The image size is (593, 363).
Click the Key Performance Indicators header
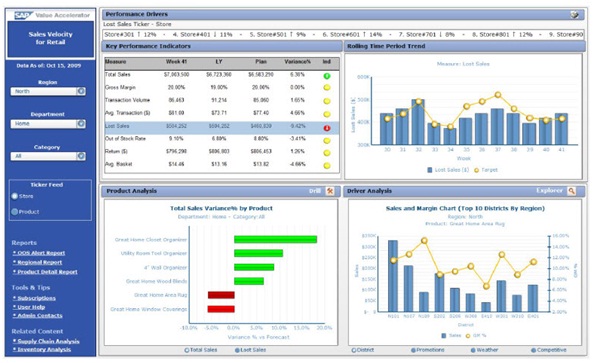tap(222, 46)
